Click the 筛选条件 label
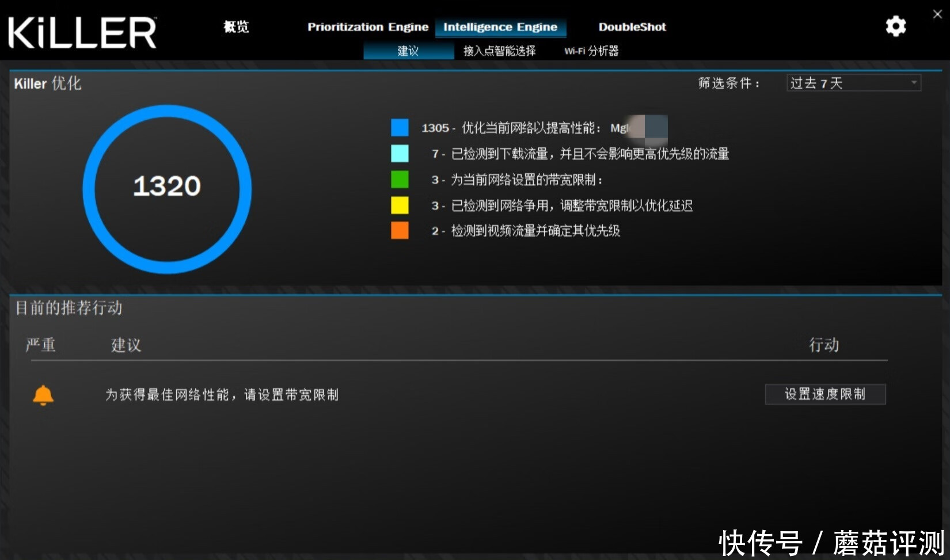Screen dimensions: 950x560 729,83
